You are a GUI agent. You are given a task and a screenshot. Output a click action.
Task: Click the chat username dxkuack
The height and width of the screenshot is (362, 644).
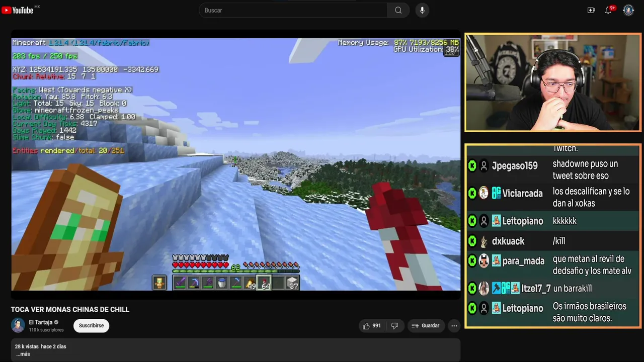(x=508, y=241)
